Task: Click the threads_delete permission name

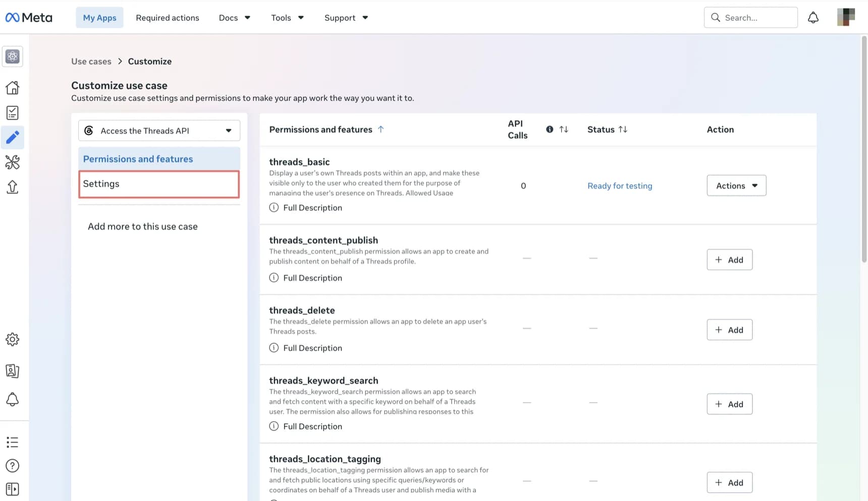Action: point(302,310)
